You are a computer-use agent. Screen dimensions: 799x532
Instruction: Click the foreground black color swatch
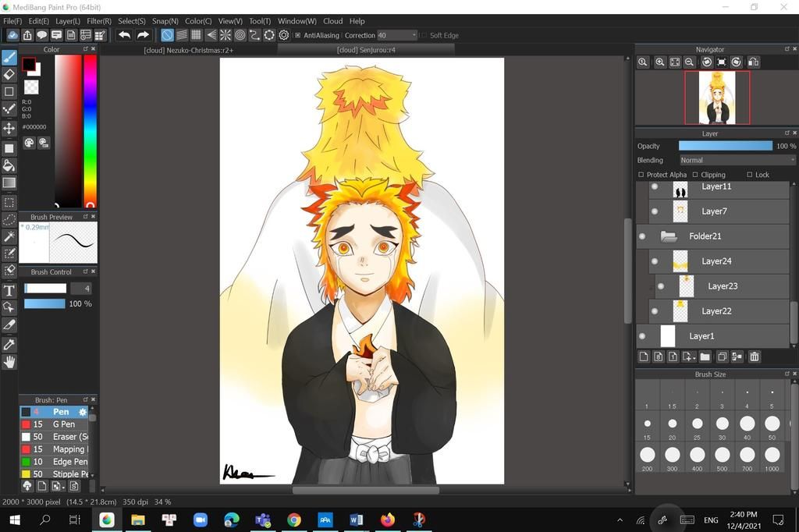tap(29, 64)
